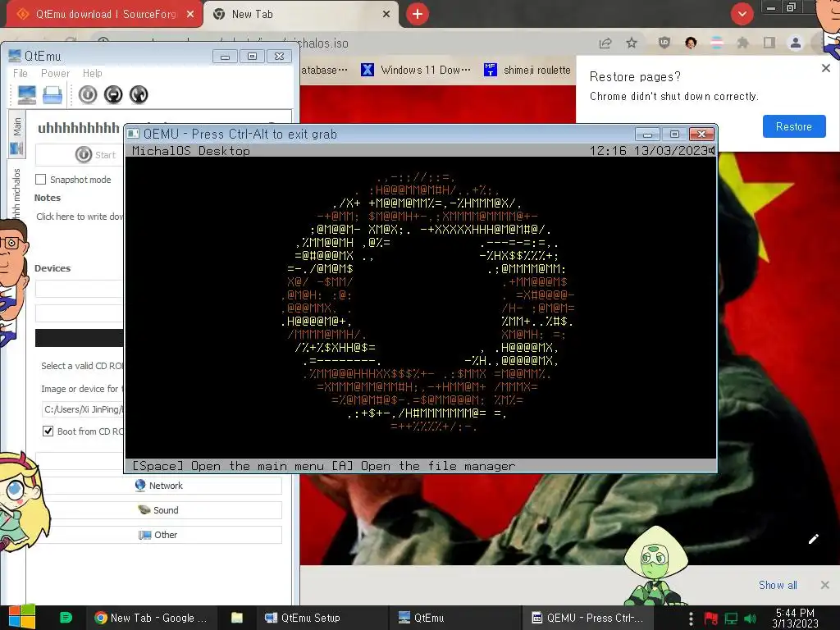Click the QEMU window title bar icon

tap(134, 134)
